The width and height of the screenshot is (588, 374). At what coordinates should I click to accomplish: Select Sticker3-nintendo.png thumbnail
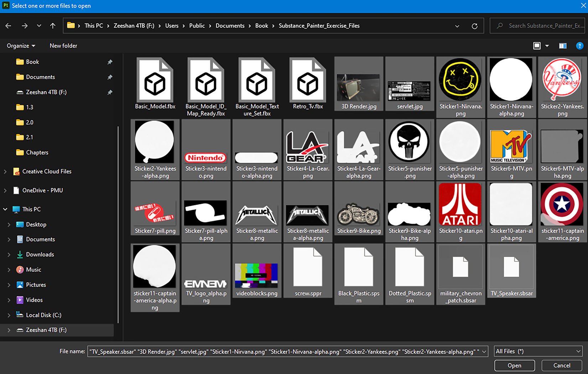(x=205, y=157)
